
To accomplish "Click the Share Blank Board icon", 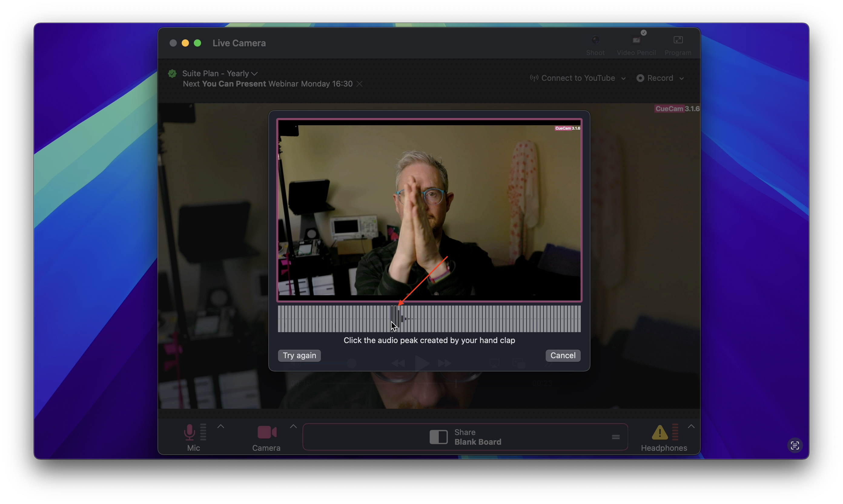I will click(438, 437).
